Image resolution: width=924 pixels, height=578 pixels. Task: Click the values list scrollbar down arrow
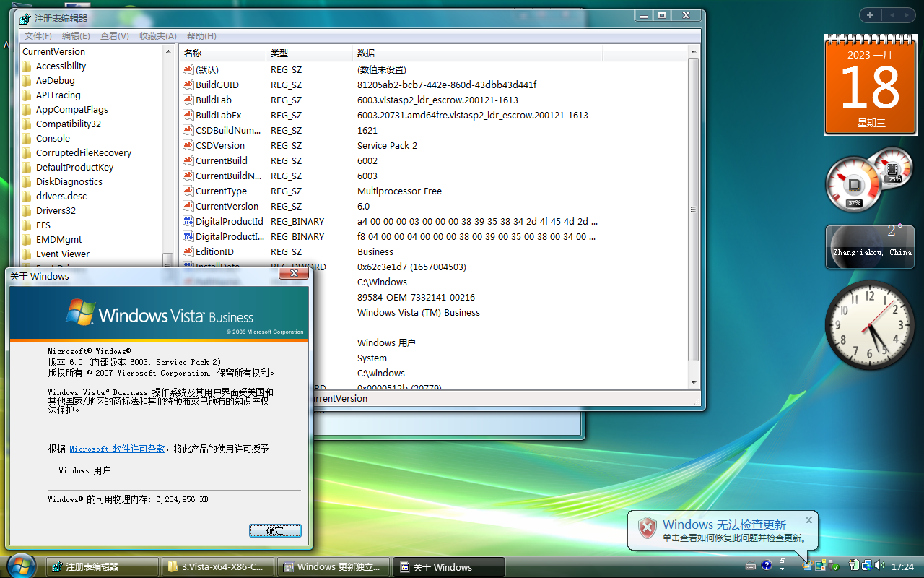[x=694, y=383]
